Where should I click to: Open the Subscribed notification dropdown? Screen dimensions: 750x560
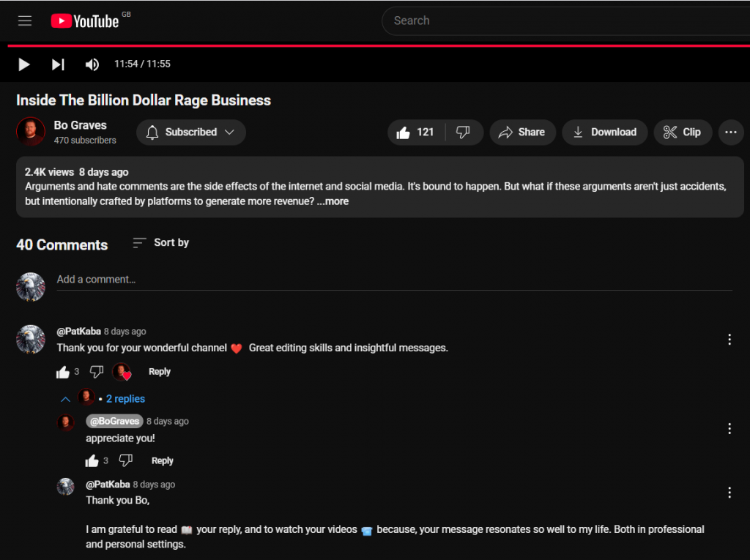(190, 132)
